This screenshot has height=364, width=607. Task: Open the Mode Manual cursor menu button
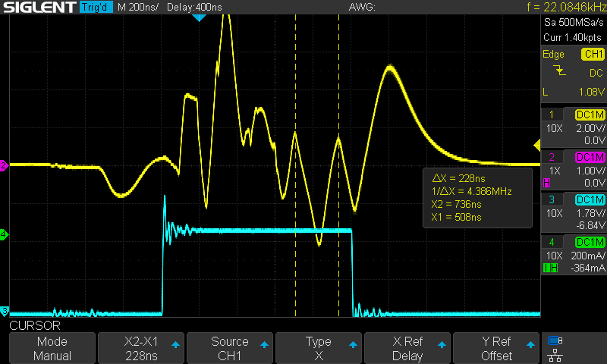52,348
